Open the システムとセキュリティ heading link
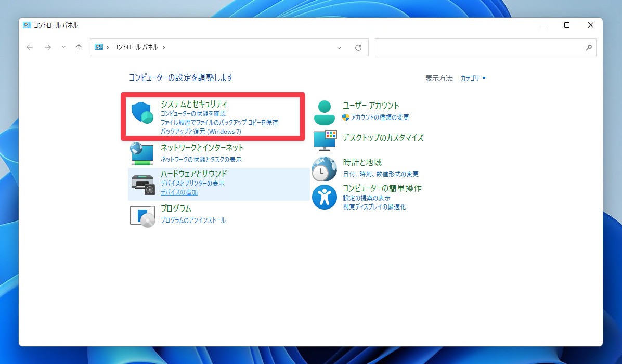622x364 pixels. (193, 104)
